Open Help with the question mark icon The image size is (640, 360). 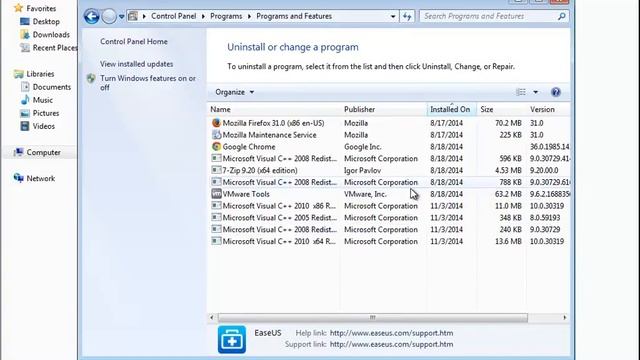tap(556, 92)
